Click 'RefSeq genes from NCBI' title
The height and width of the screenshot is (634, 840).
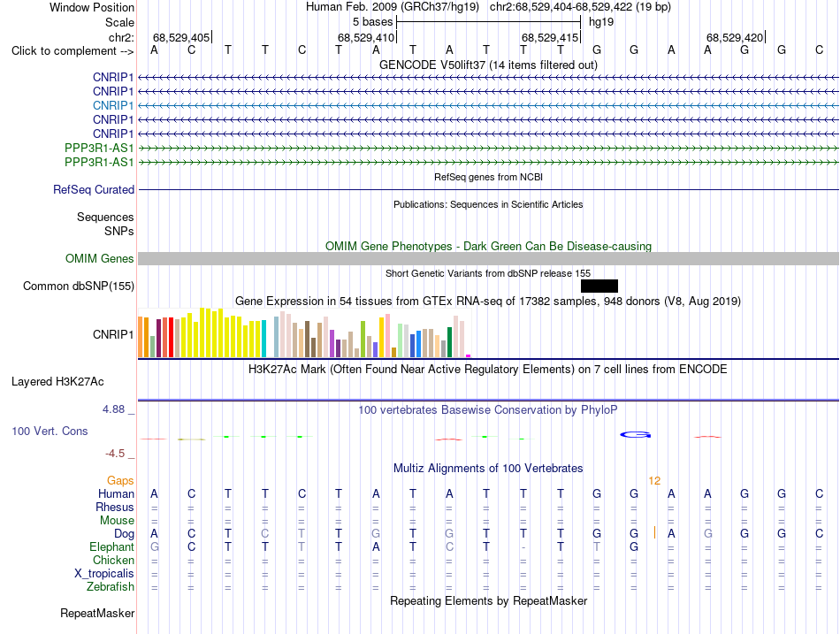489,177
